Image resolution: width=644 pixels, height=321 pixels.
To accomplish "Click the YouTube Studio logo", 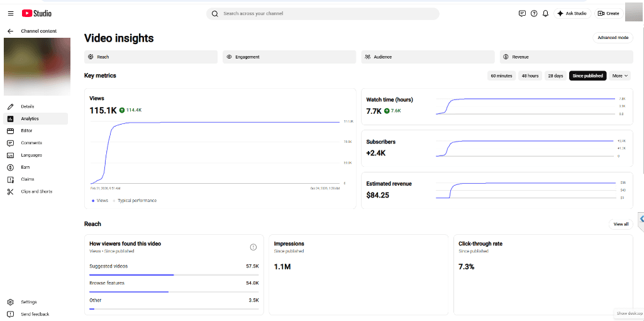I will tap(36, 14).
